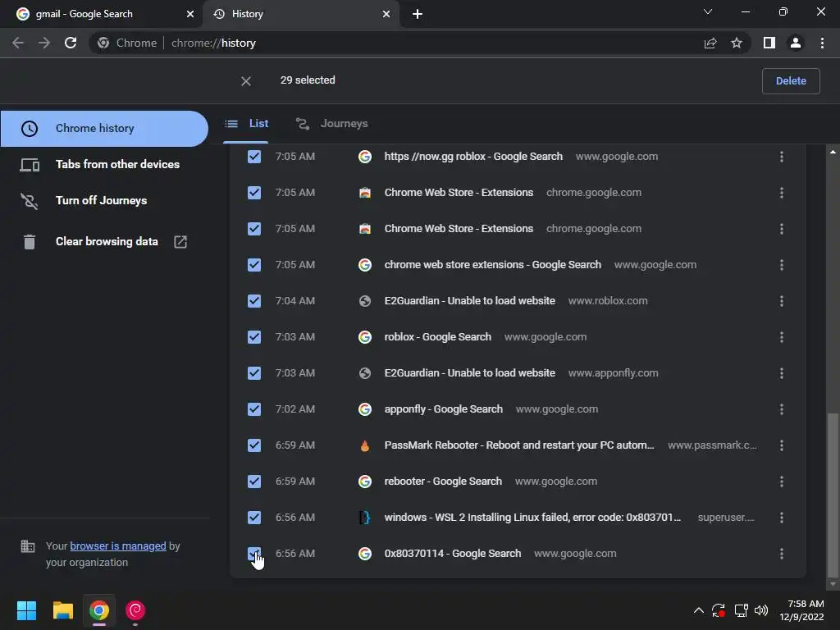840x630 pixels.
Task: Click the scrollbar down arrow
Action: 833,584
